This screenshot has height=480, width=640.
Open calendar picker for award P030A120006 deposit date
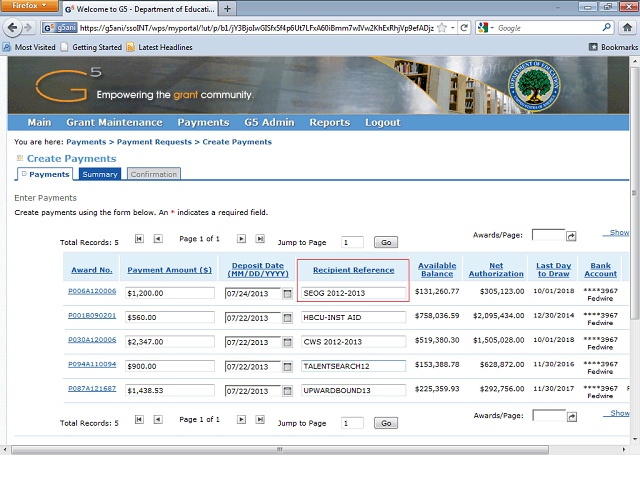point(288,341)
